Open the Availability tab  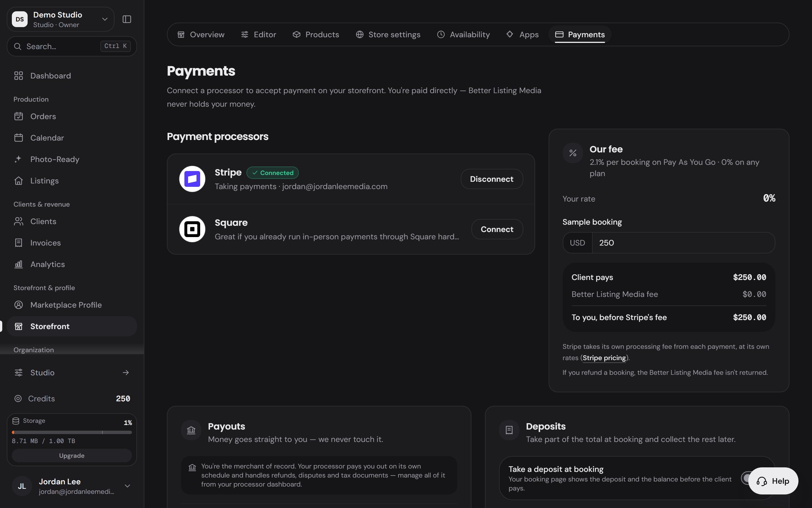click(x=464, y=35)
